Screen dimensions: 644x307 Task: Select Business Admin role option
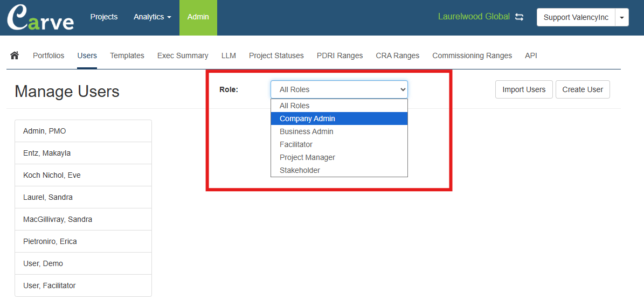339,132
